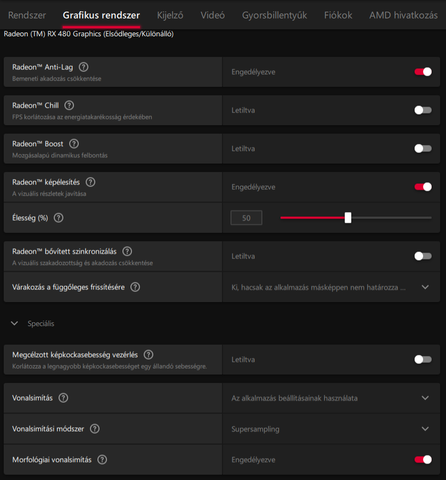Show help for Vonalsimítási módszer
The image size is (446, 480).
pyautogui.click(x=95, y=429)
